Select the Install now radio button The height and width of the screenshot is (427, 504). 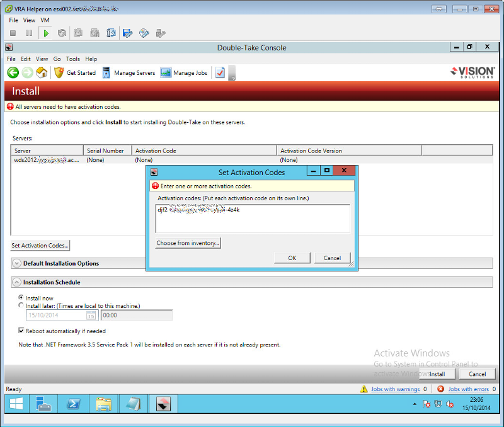pyautogui.click(x=21, y=297)
